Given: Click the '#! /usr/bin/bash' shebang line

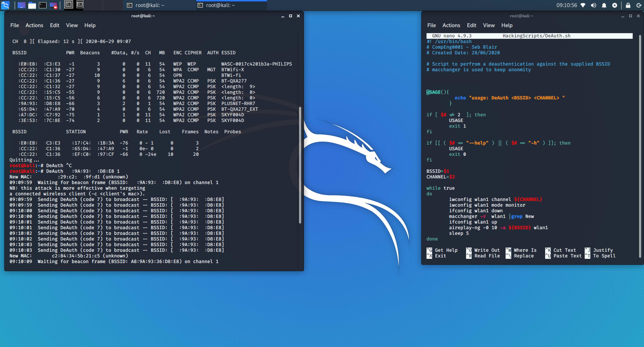Looking at the screenshot, I should point(449,42).
